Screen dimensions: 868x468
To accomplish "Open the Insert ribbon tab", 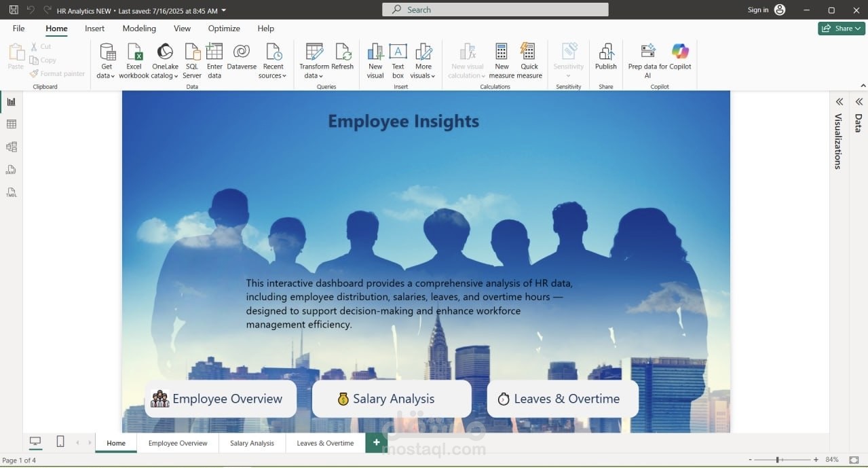I will (94, 29).
